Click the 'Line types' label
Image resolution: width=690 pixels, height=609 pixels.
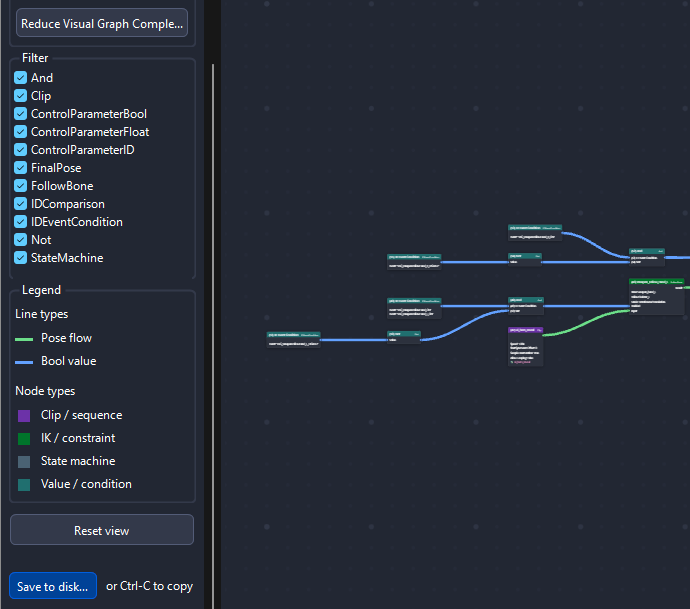point(42,314)
